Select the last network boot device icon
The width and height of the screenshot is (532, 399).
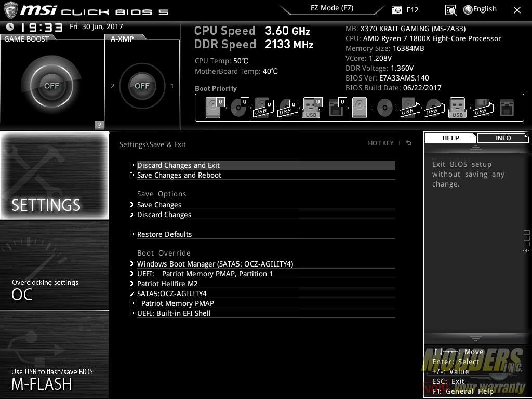point(507,108)
